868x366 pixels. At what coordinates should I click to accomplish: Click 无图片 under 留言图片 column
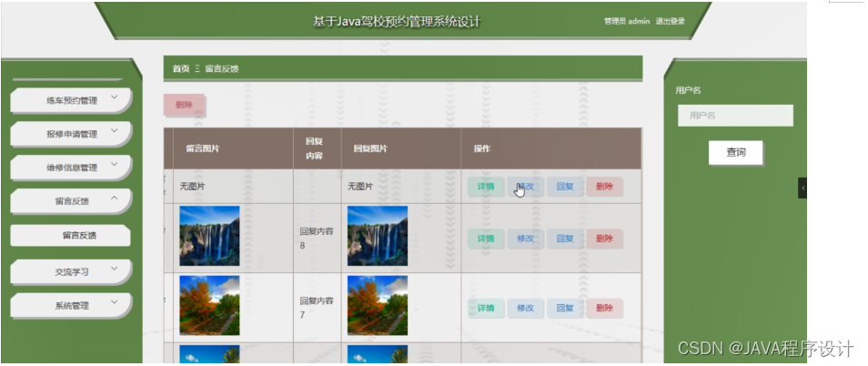point(192,187)
